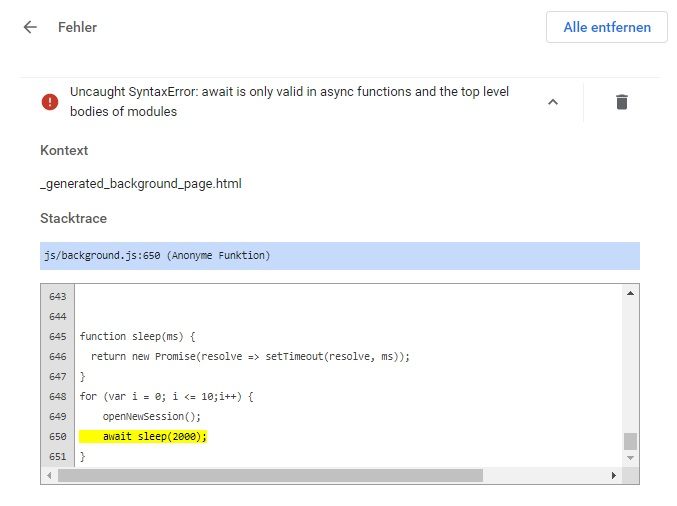Screen dimensions: 677x506
Task: Click the horizontal scroll left arrow
Action: click(49, 475)
